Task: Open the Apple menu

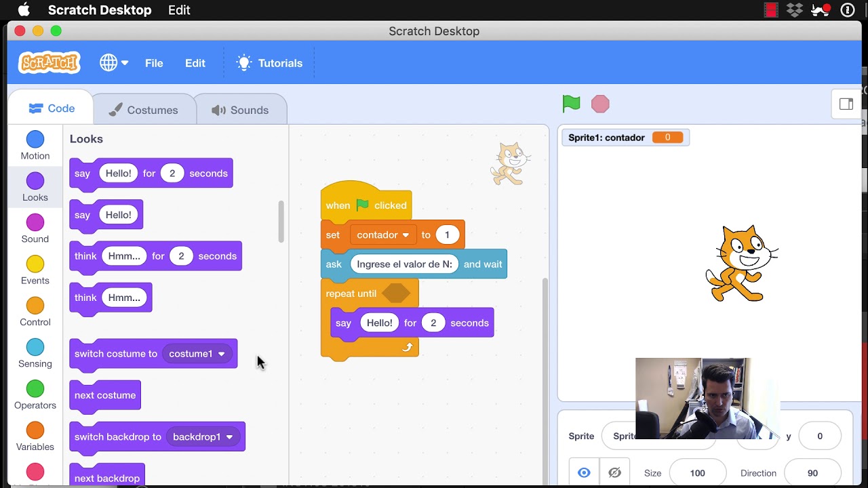Action: [x=24, y=10]
